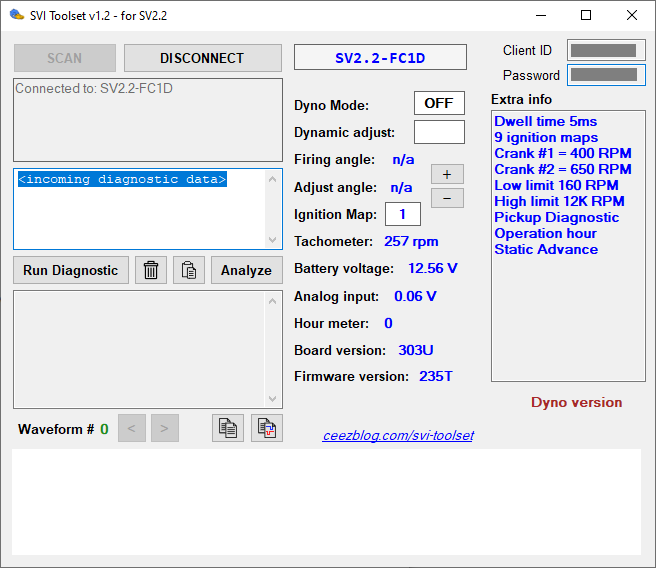Select 'Operation hour' extra info line
Viewport: 656px width, 568px height.
pyautogui.click(x=545, y=233)
